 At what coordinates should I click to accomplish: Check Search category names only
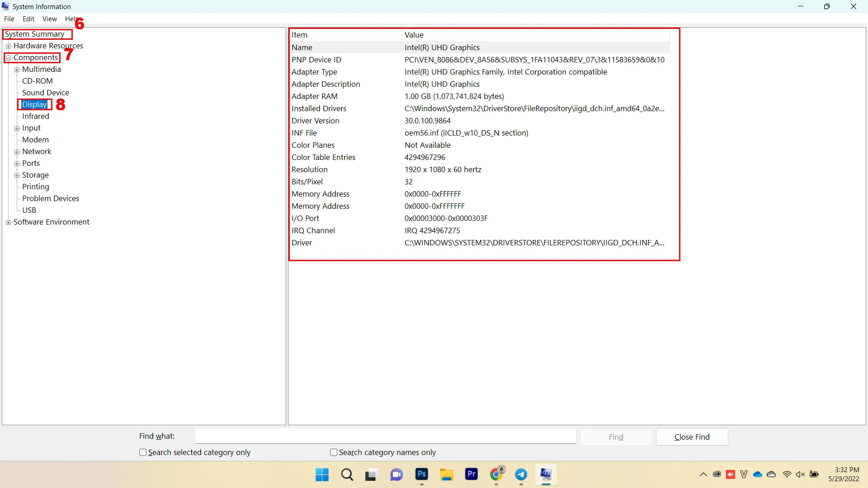pyautogui.click(x=334, y=452)
